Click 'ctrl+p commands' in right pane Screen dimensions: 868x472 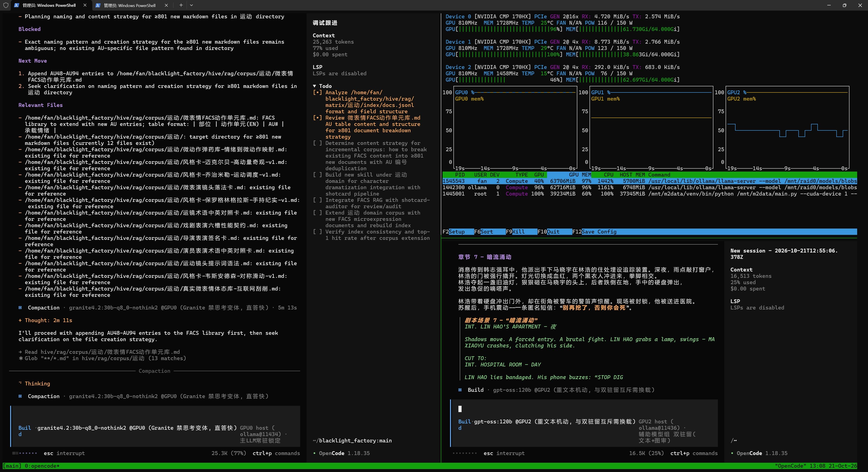pos(694,453)
